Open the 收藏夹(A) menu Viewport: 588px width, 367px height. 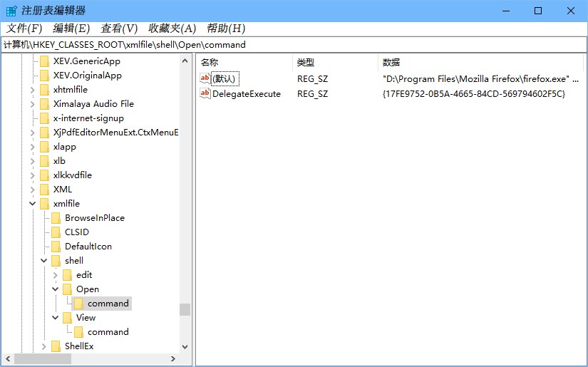(x=172, y=29)
